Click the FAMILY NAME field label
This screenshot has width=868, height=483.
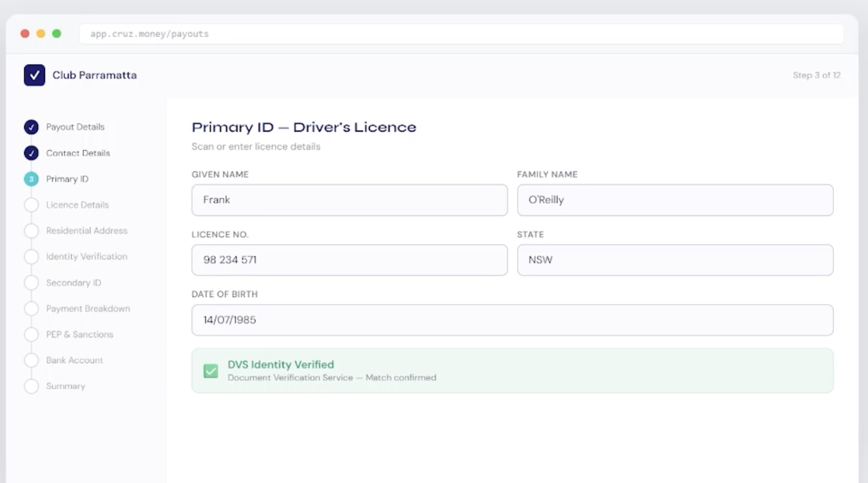point(547,174)
